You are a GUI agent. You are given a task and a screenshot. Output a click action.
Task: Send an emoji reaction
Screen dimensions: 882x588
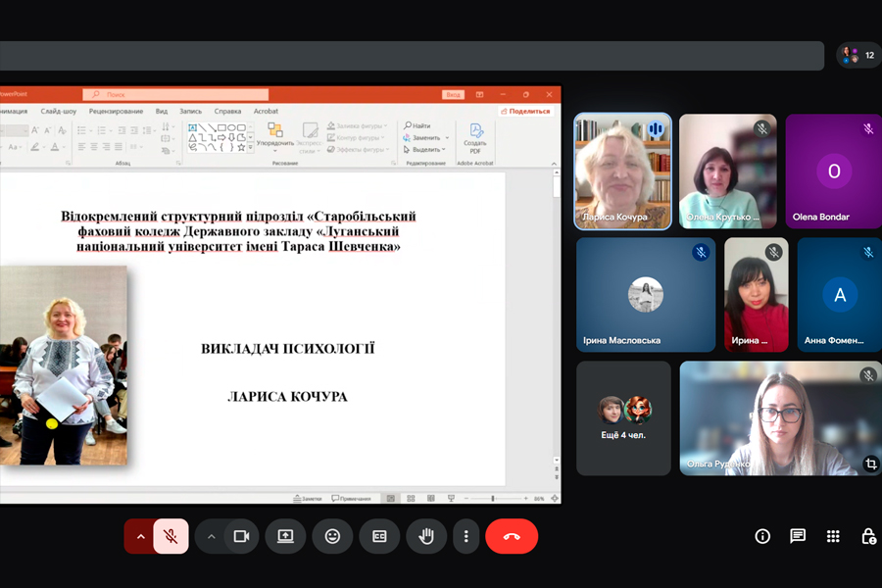pyautogui.click(x=332, y=536)
